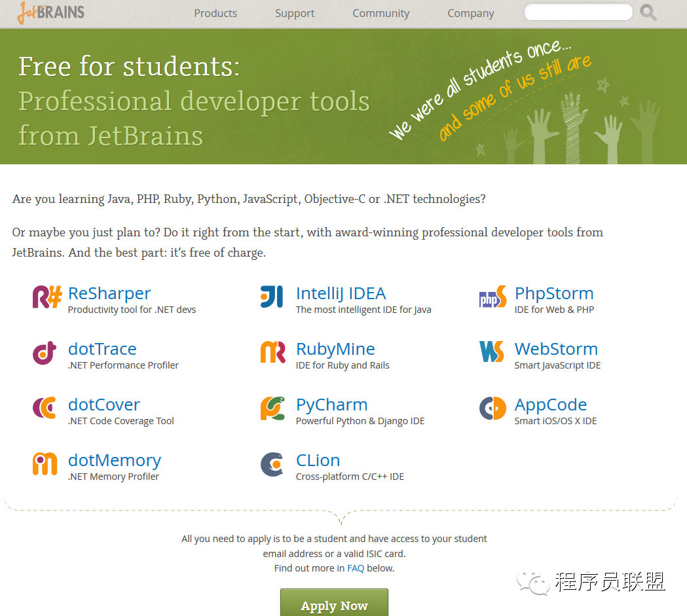The width and height of the screenshot is (687, 616).
Task: Open the WebStorm product link
Action: tap(557, 349)
